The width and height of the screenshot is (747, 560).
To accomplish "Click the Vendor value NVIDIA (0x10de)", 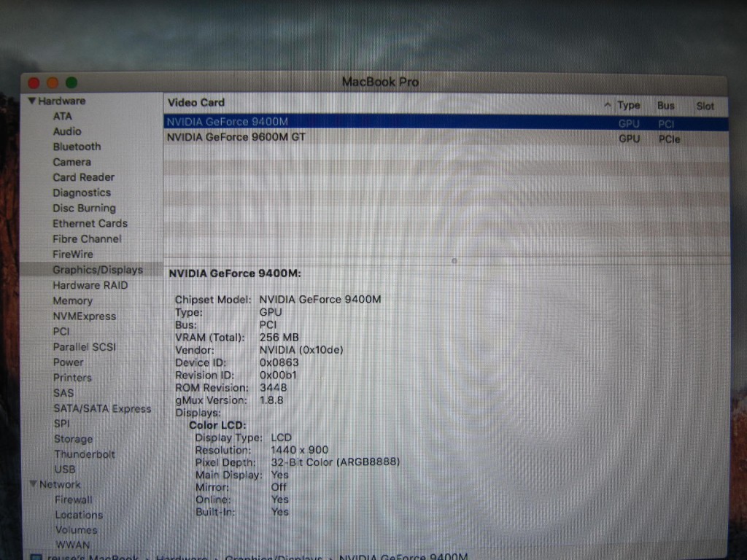I will point(301,350).
